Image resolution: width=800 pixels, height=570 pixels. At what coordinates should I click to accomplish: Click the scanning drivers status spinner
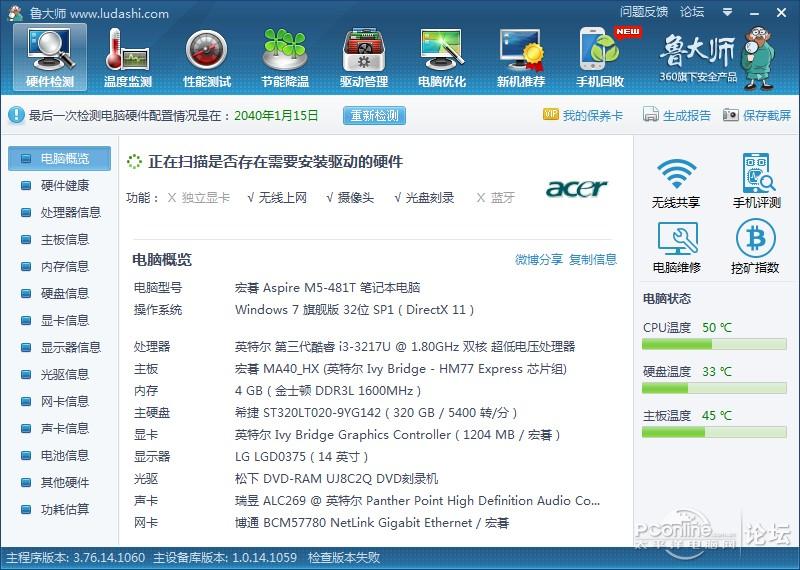coord(134,162)
